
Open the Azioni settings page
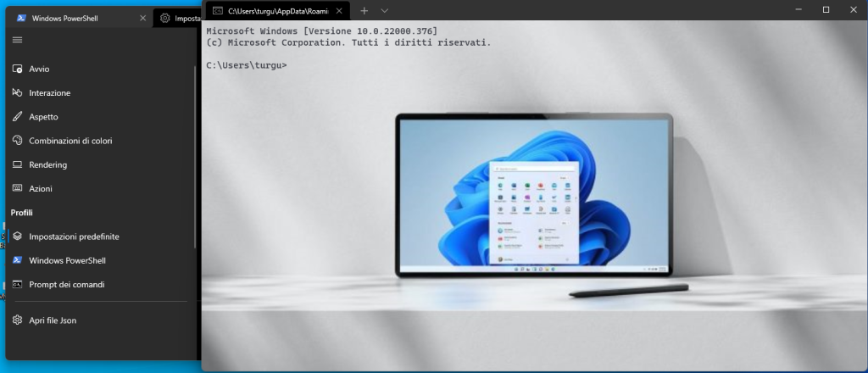41,188
